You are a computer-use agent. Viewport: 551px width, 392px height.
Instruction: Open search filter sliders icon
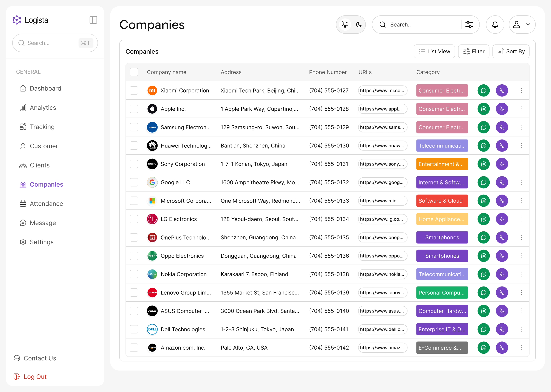(x=469, y=25)
